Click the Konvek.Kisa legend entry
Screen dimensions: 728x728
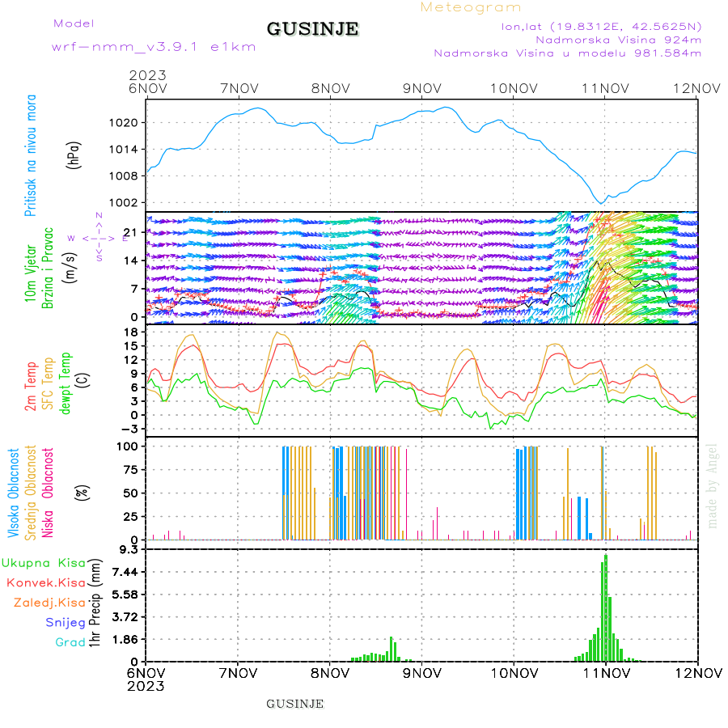point(46,582)
